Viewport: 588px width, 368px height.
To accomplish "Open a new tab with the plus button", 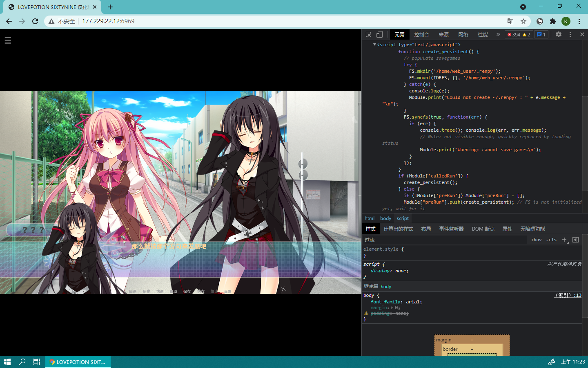I will [x=110, y=7].
